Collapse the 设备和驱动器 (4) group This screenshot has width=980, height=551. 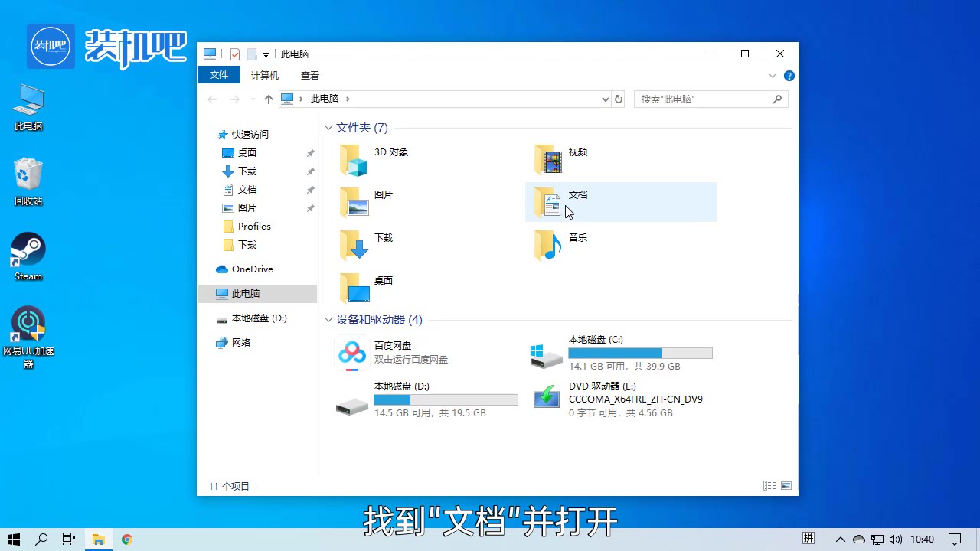[x=328, y=320]
